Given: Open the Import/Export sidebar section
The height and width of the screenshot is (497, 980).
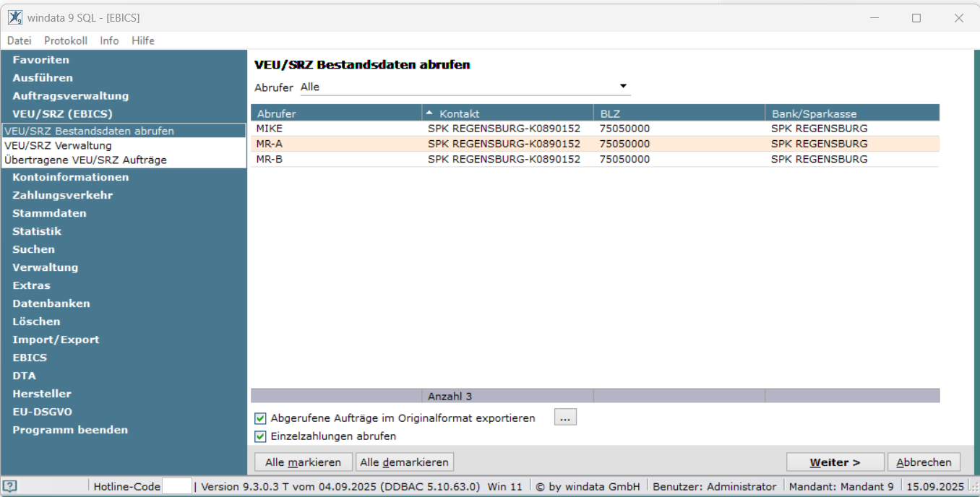Looking at the screenshot, I should coord(56,340).
